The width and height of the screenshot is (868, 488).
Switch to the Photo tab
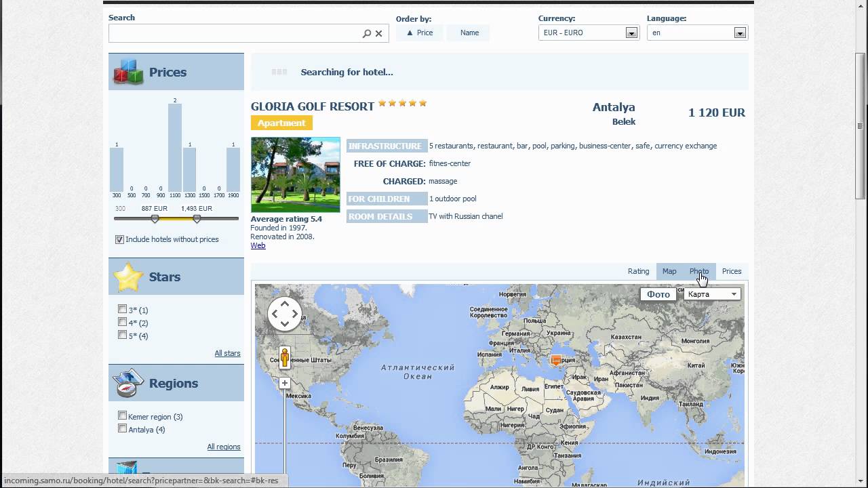pyautogui.click(x=699, y=271)
